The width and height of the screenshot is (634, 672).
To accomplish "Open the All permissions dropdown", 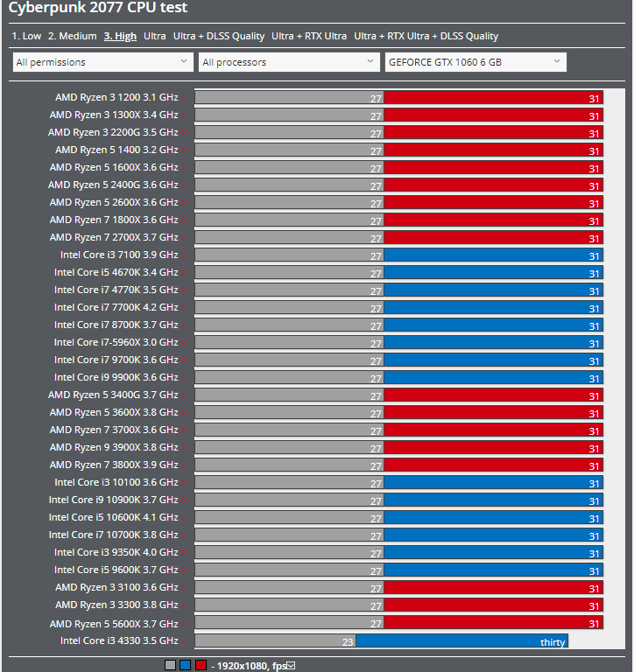I will (x=103, y=62).
